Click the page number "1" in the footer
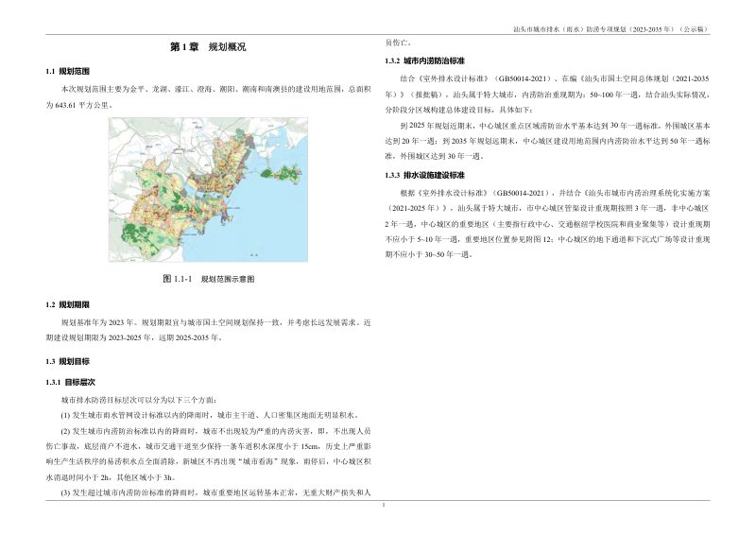 coord(384,505)
